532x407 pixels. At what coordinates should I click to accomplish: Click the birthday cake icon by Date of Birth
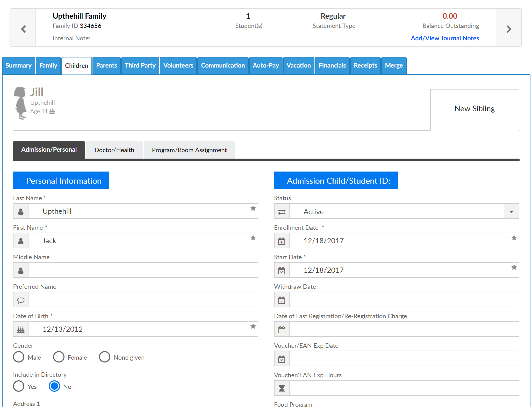point(21,329)
